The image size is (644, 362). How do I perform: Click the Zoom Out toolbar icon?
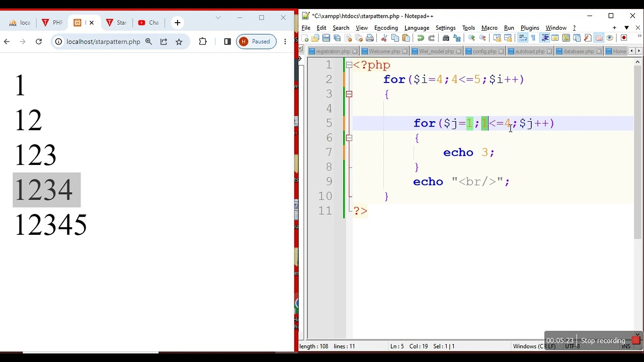pyautogui.click(x=482, y=38)
